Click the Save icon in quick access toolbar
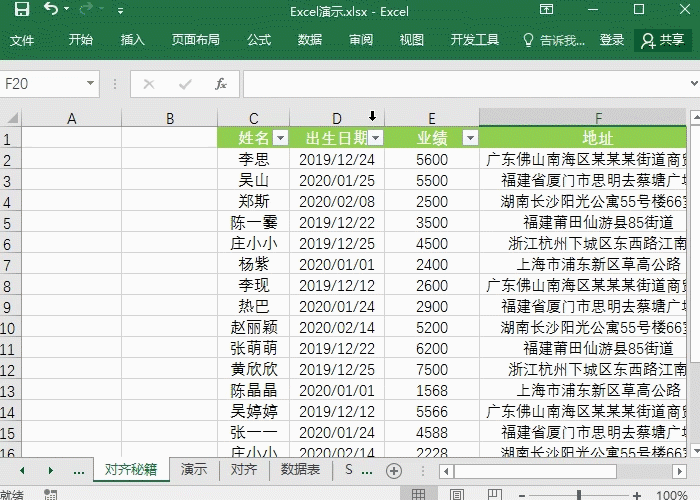Viewport: 700px width, 500px height. click(21, 11)
